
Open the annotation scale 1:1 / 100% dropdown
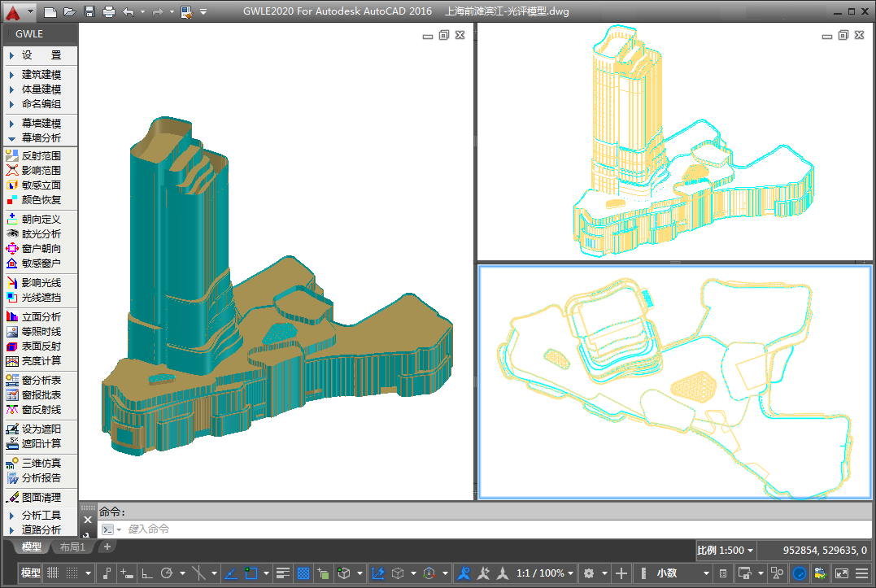coord(545,573)
